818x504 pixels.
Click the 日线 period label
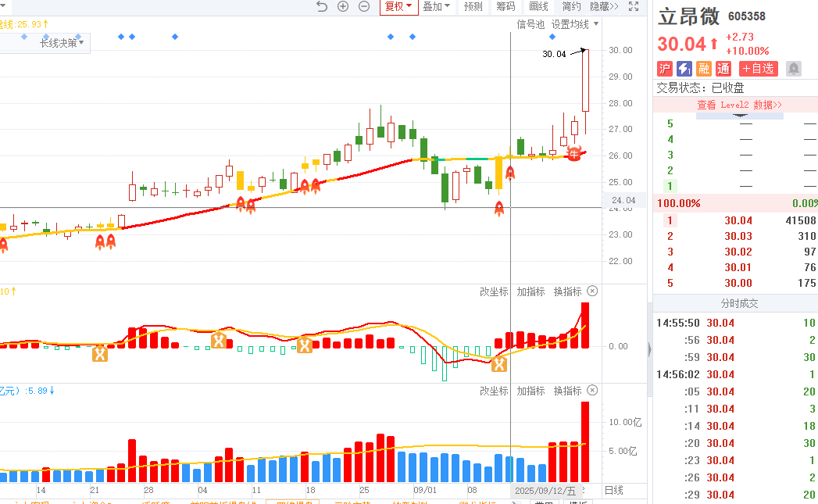[613, 490]
